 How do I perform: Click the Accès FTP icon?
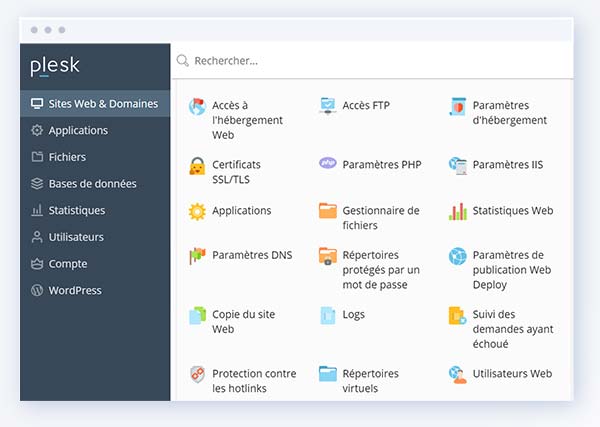327,106
